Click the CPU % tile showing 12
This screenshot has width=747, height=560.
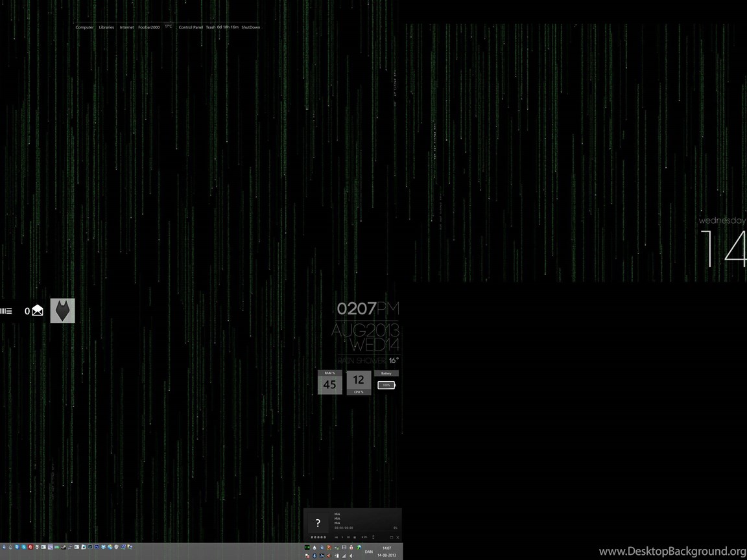point(359,382)
